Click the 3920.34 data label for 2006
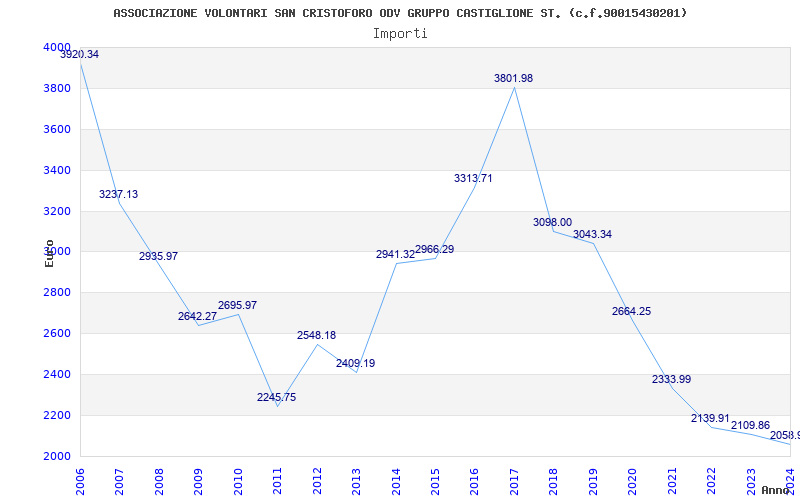 click(80, 55)
